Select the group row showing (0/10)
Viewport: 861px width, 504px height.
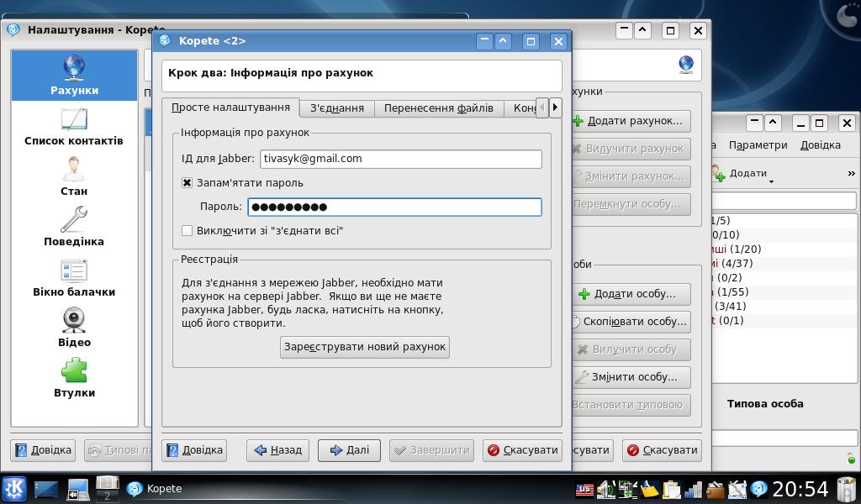click(x=784, y=234)
